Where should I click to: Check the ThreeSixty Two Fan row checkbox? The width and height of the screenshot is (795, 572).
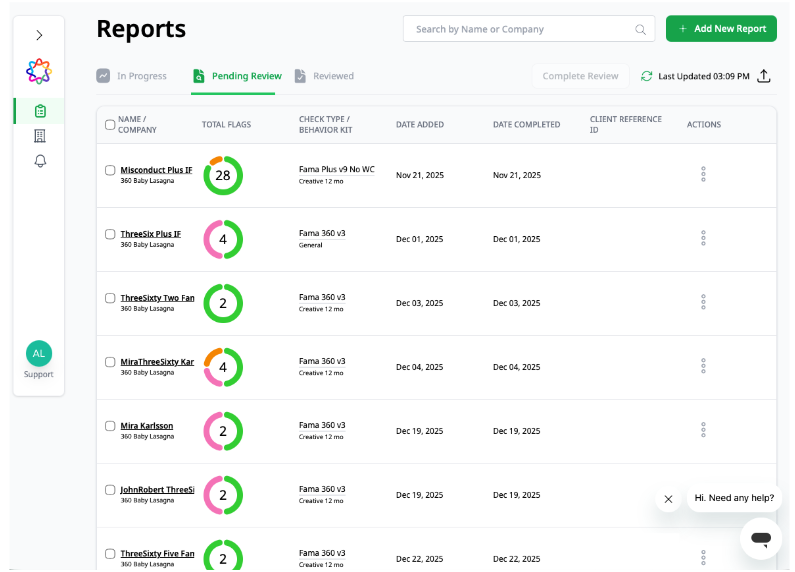point(110,298)
